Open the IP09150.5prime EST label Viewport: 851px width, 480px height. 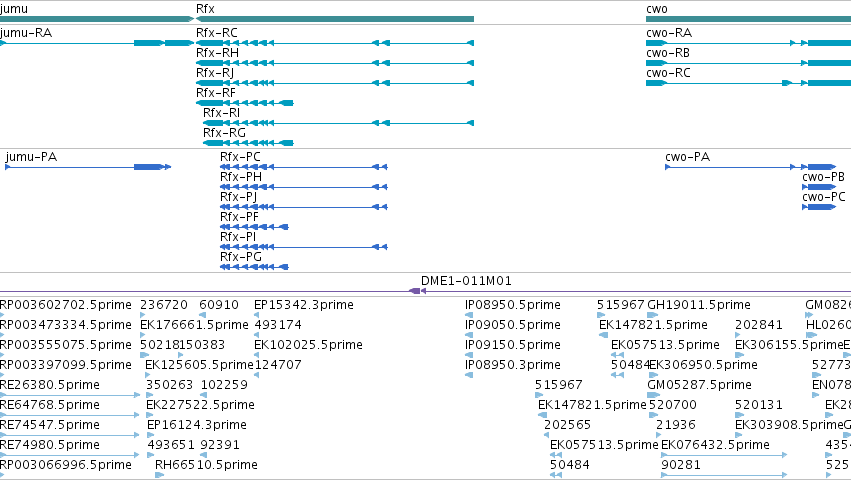point(513,345)
